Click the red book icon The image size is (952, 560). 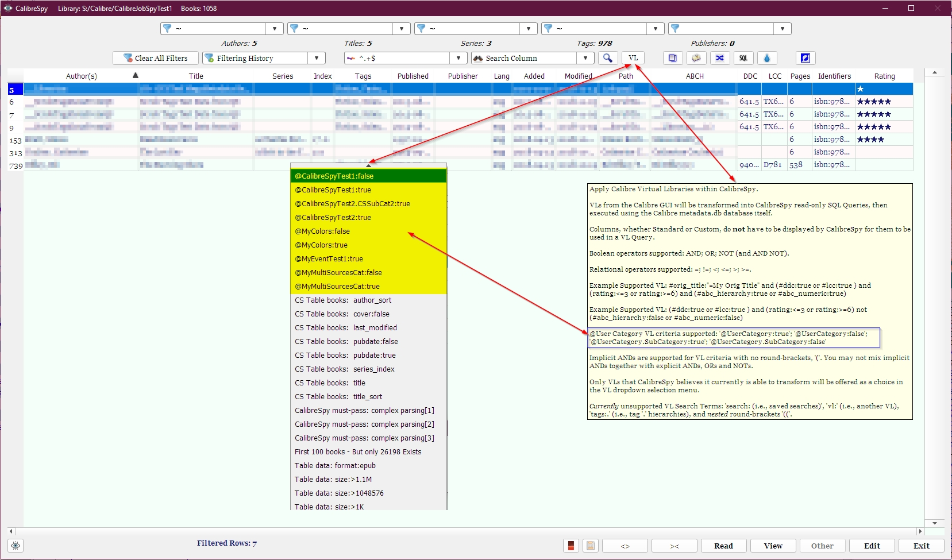(571, 546)
